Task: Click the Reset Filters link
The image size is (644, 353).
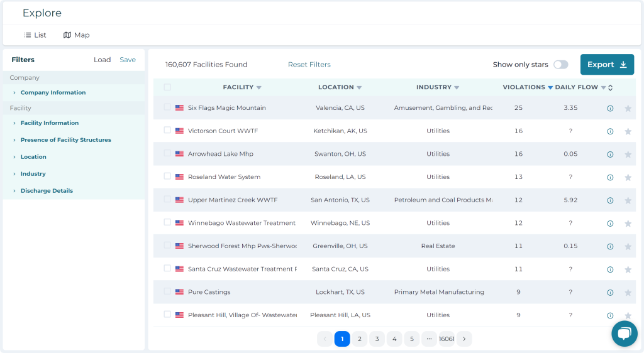Action: (309, 65)
